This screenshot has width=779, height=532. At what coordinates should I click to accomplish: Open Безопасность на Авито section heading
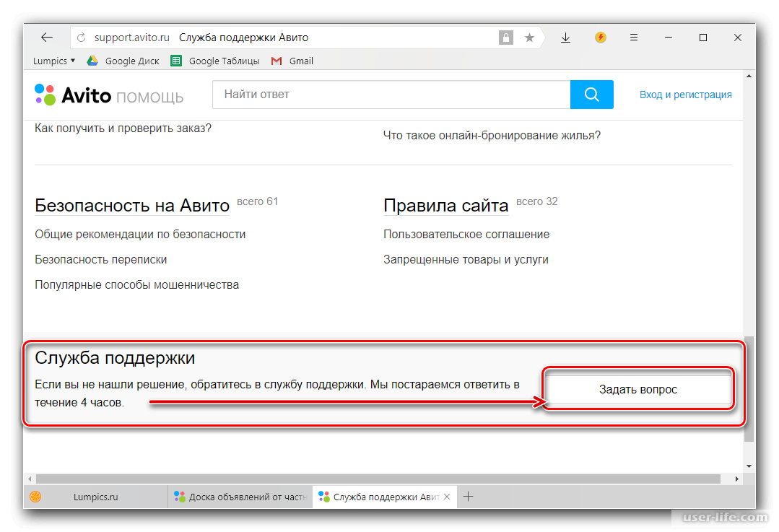132,205
